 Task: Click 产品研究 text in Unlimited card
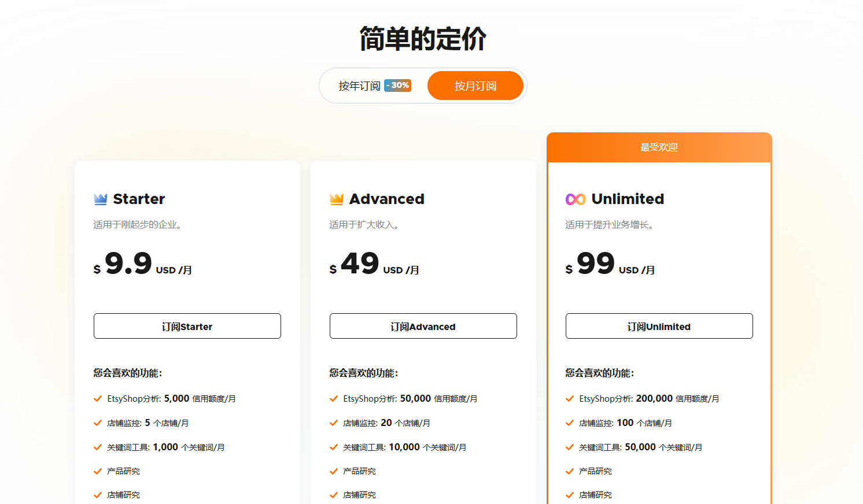(595, 472)
